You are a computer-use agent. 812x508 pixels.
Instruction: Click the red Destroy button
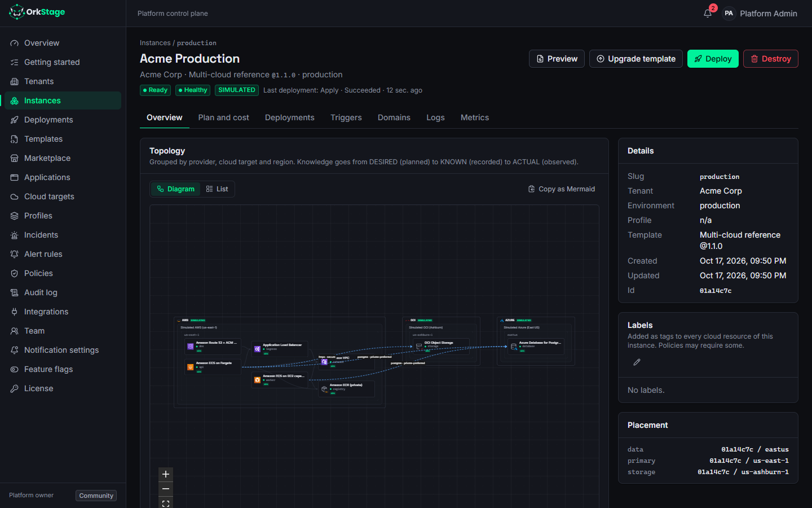click(771, 59)
